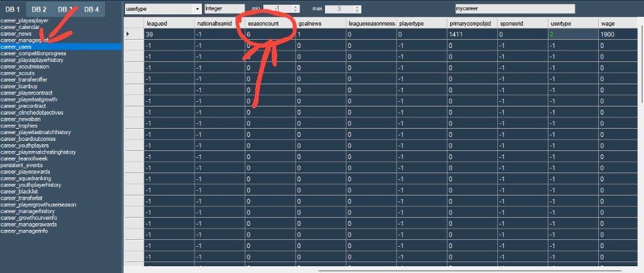The image size is (644, 273).
Task: Click the vertical scrollbar of the grid
Action: [641, 135]
